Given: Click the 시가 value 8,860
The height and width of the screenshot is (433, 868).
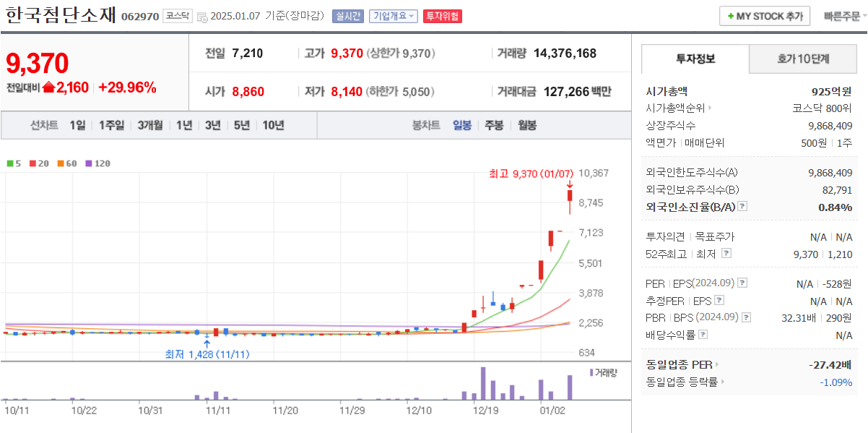Looking at the screenshot, I should [x=248, y=92].
